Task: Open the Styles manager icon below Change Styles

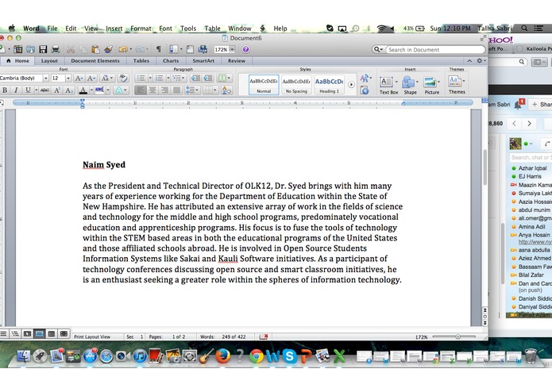Action: [365, 90]
